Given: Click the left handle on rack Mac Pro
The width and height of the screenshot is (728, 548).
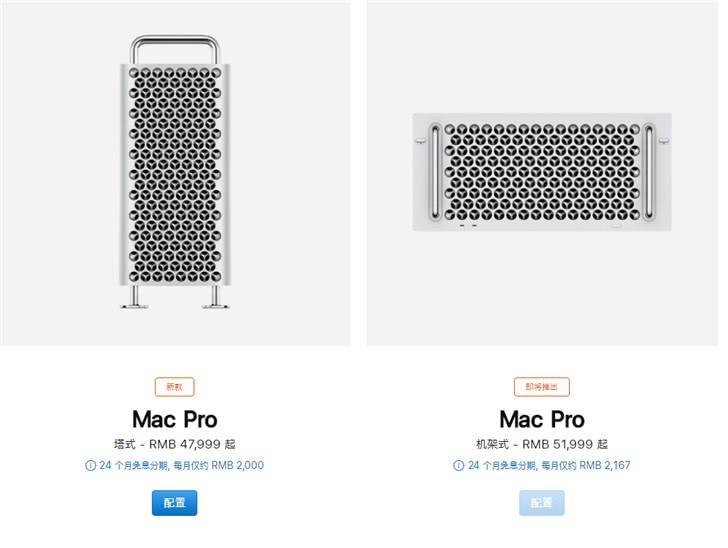Looking at the screenshot, I should tap(435, 170).
